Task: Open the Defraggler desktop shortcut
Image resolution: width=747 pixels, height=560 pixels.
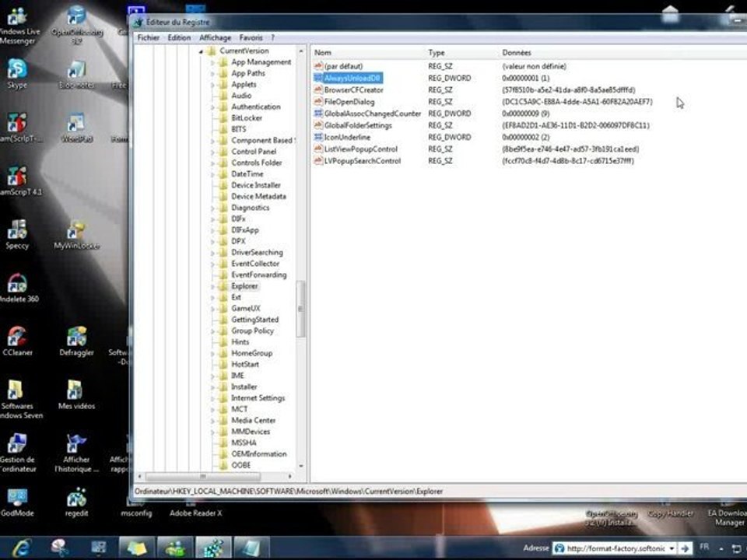Action: click(76, 341)
